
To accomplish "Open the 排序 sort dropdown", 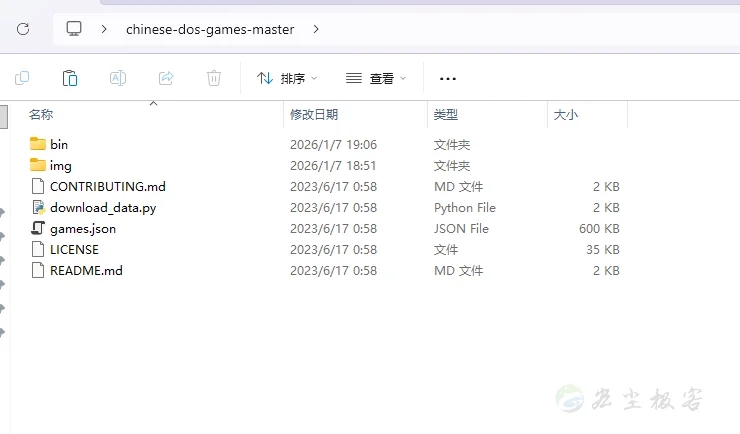I will pos(287,78).
